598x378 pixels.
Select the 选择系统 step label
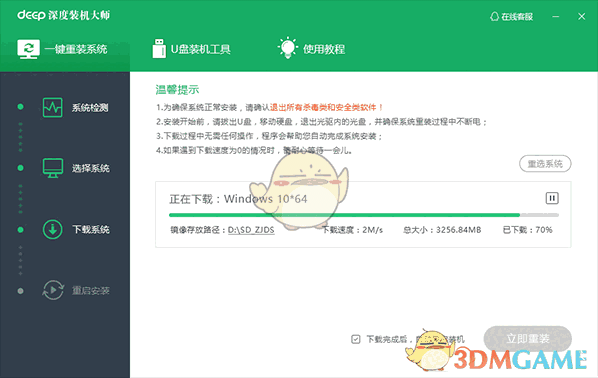click(91, 169)
